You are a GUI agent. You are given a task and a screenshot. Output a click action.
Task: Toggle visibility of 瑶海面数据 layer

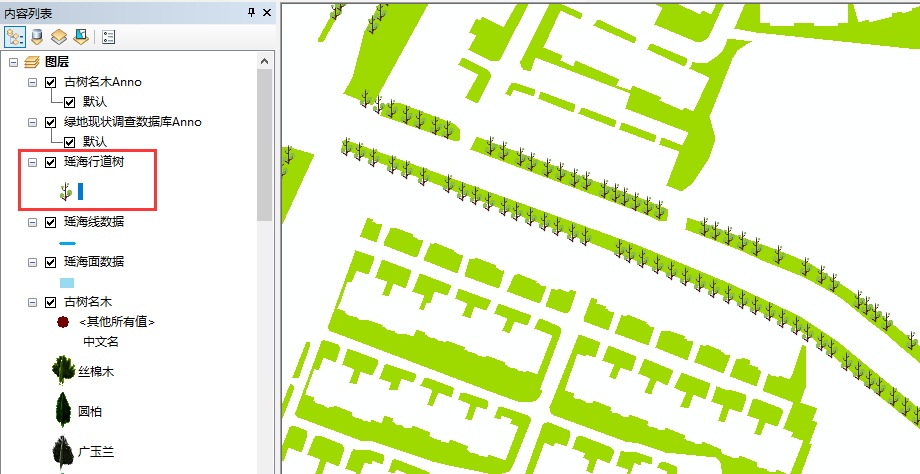[50, 262]
